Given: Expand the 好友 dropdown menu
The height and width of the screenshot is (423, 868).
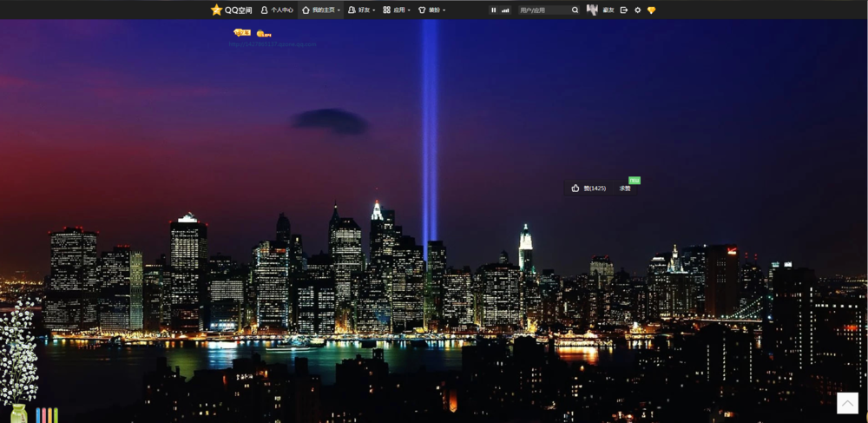Looking at the screenshot, I should 361,10.
